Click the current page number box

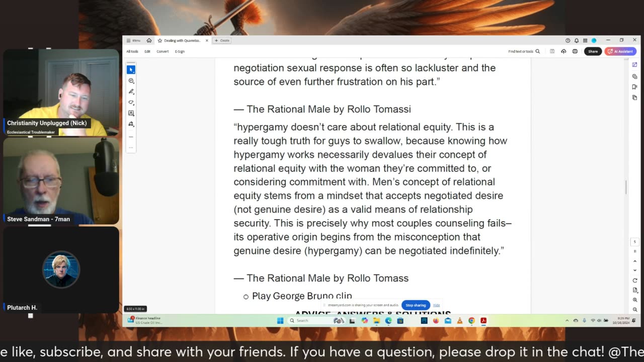(635, 242)
